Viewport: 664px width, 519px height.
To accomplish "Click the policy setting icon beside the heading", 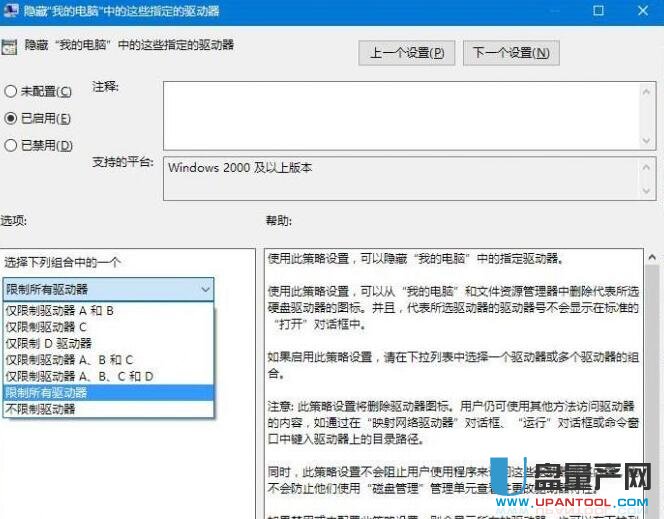I will coord(11,46).
